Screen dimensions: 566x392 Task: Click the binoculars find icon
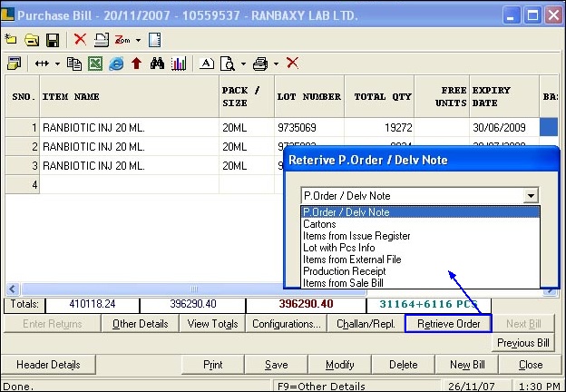(158, 64)
